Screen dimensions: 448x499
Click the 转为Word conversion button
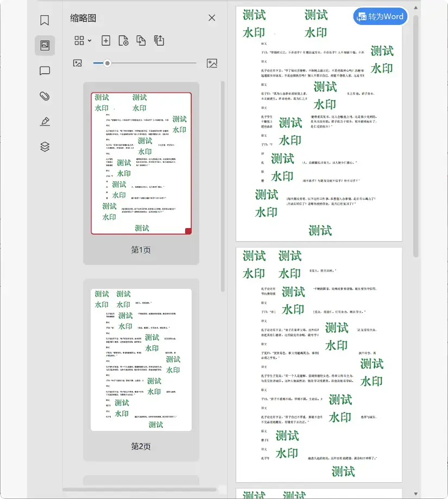pyautogui.click(x=380, y=16)
